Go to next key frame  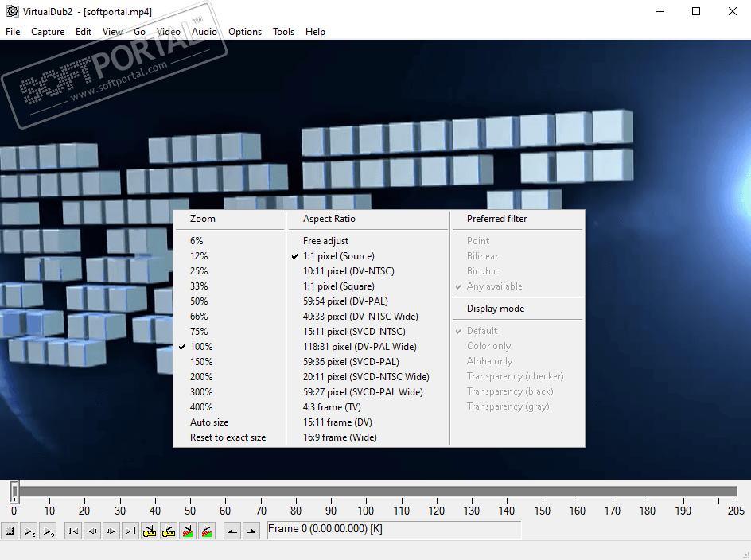(169, 531)
